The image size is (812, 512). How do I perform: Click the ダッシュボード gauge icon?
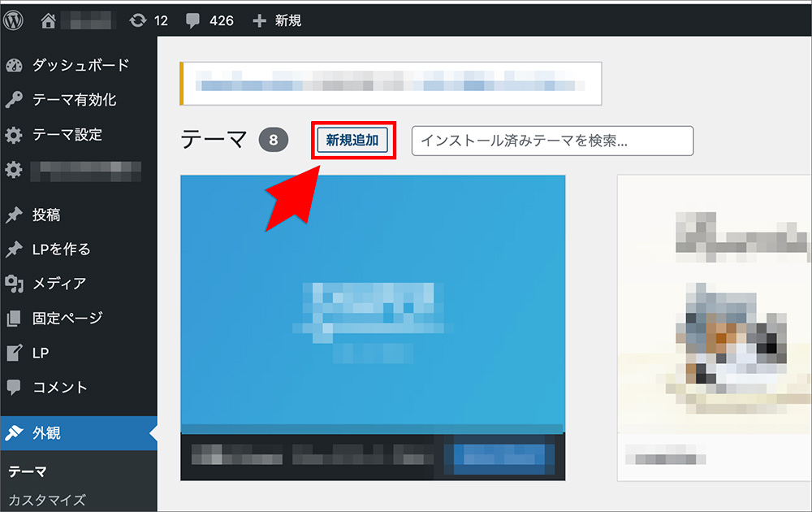point(14,65)
